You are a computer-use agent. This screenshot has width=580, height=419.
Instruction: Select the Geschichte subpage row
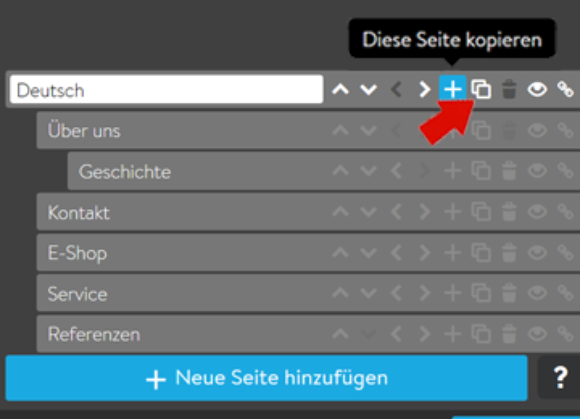(x=324, y=171)
